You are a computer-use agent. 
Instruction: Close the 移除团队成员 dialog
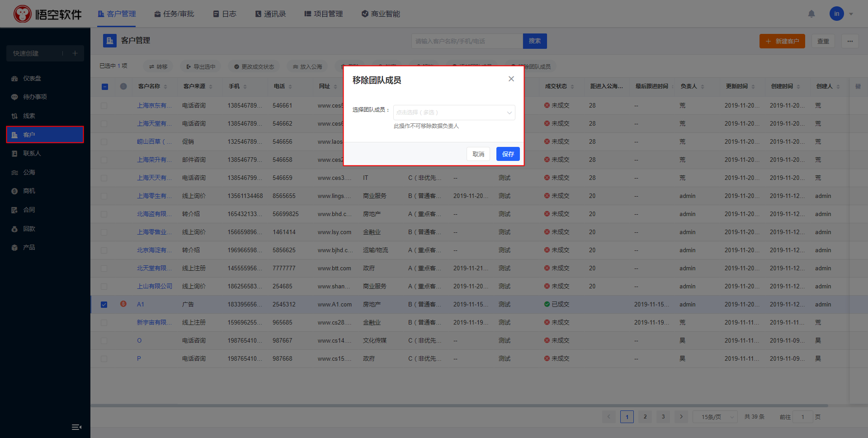coord(511,79)
